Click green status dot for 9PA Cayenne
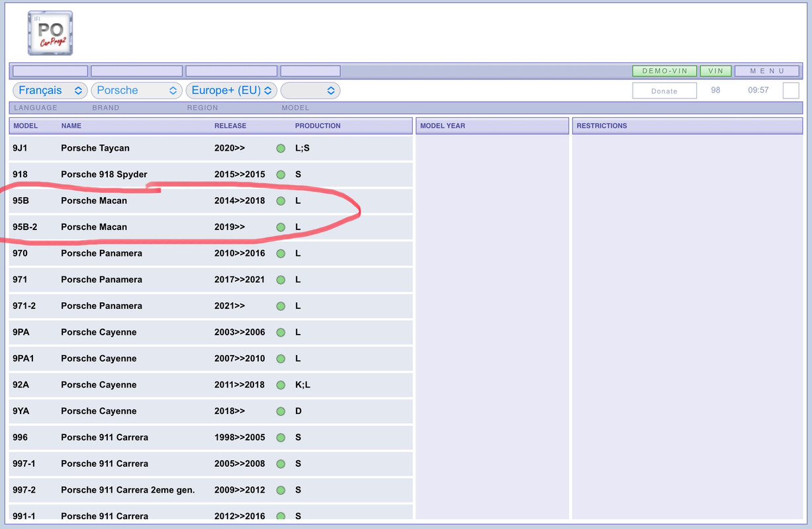Viewport: 812px width, 529px height. coord(281,333)
